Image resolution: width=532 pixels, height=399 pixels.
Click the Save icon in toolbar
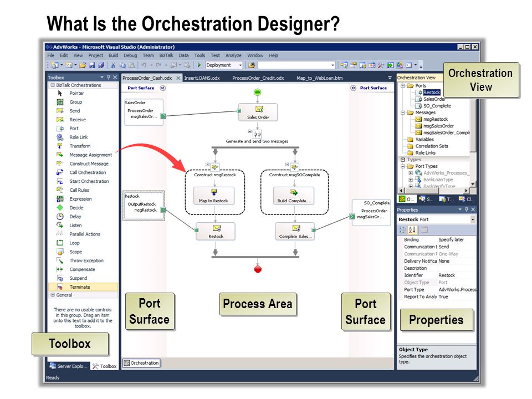(91, 65)
